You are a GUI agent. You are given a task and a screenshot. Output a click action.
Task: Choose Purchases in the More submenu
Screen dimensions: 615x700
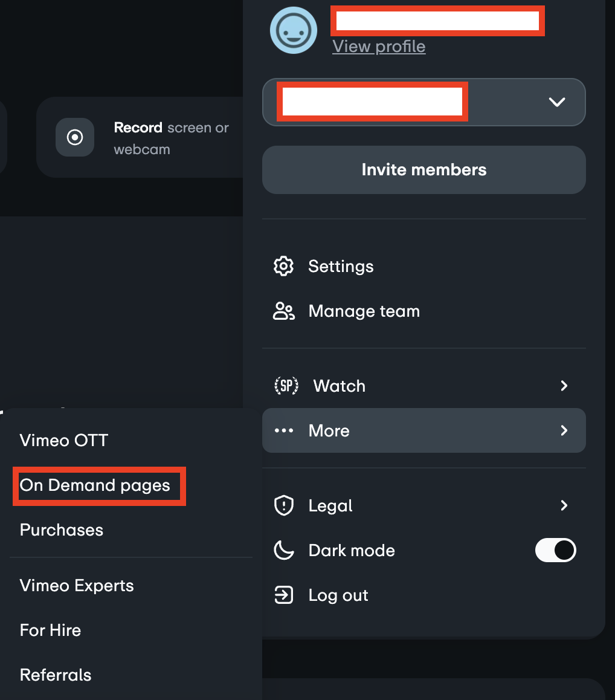(62, 530)
